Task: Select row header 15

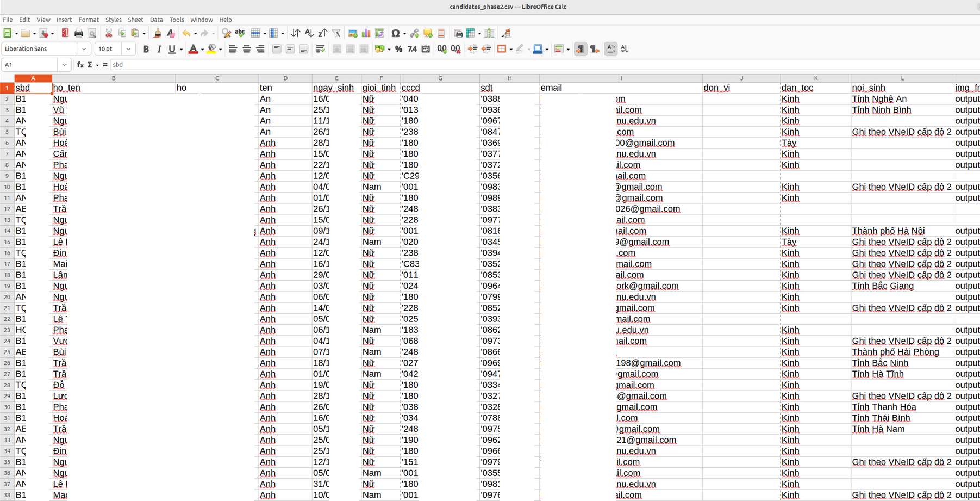Action: tap(7, 242)
